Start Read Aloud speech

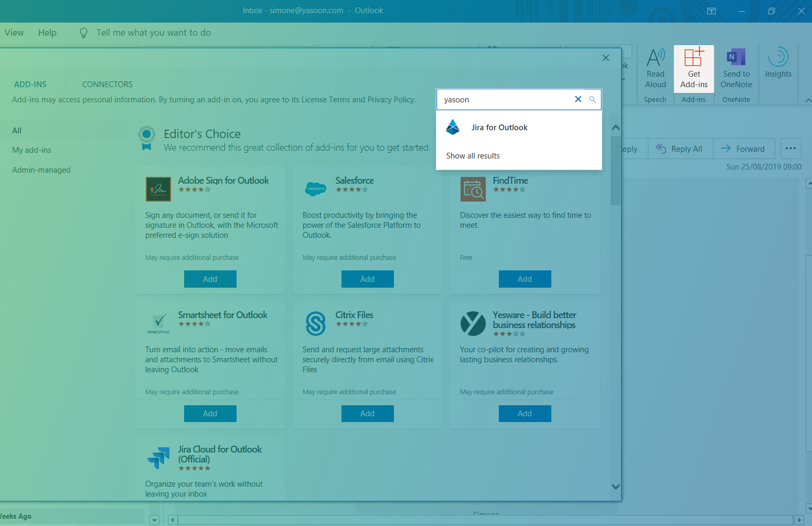point(655,68)
